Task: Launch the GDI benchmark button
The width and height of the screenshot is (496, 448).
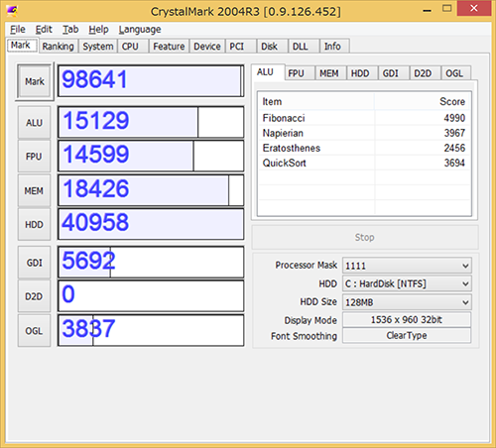Action: coord(34,263)
